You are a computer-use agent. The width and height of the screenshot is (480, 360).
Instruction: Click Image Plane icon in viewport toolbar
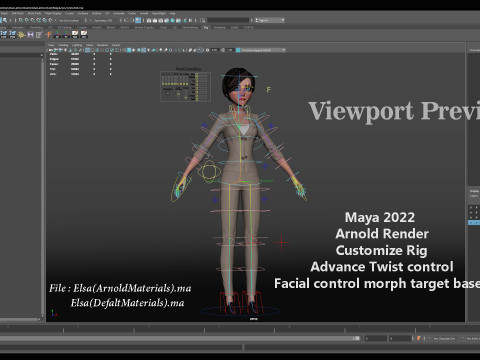(70, 50)
